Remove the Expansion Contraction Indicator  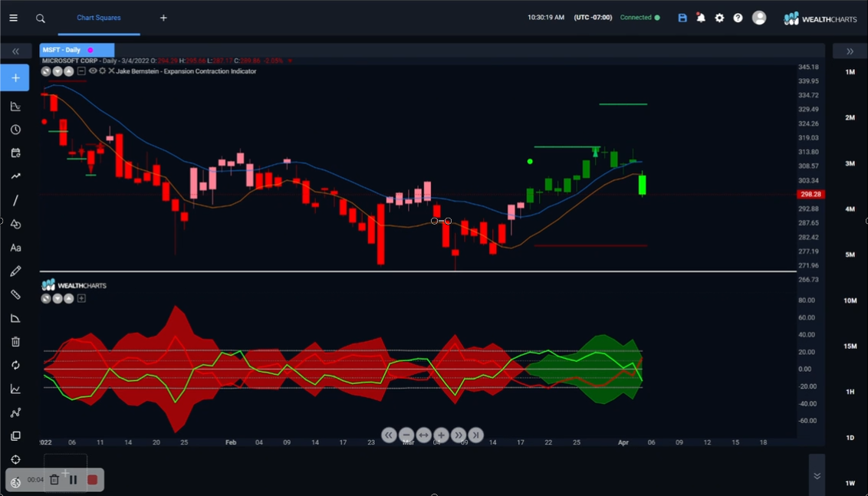point(111,71)
